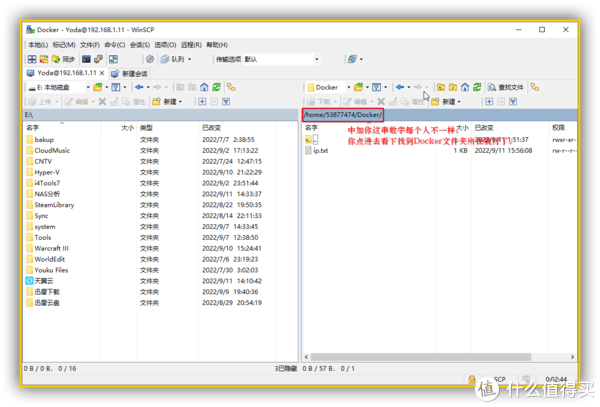Click the 队列 queue button
The height and width of the screenshot is (407, 600).
point(173,59)
